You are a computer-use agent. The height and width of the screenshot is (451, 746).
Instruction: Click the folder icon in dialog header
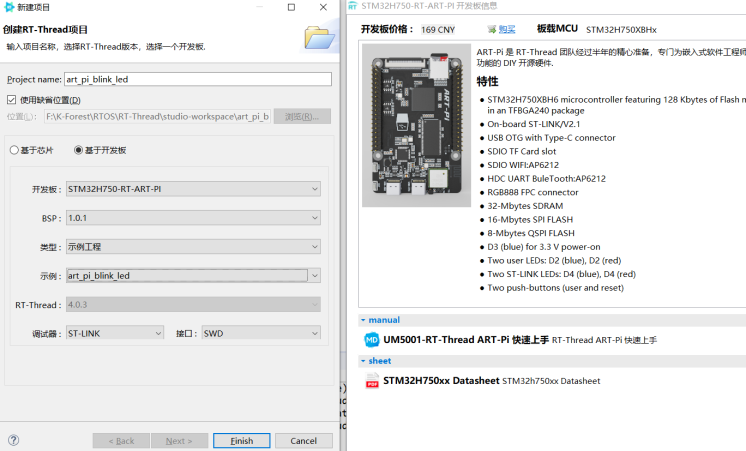tap(319, 38)
